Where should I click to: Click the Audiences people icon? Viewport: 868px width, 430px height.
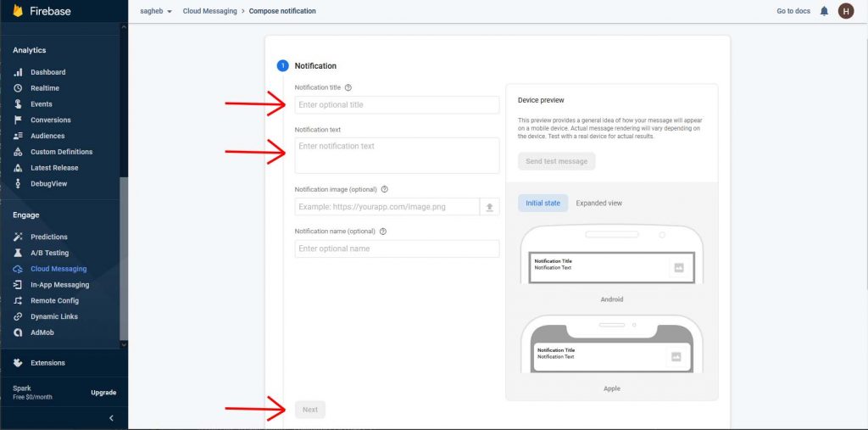tap(19, 136)
